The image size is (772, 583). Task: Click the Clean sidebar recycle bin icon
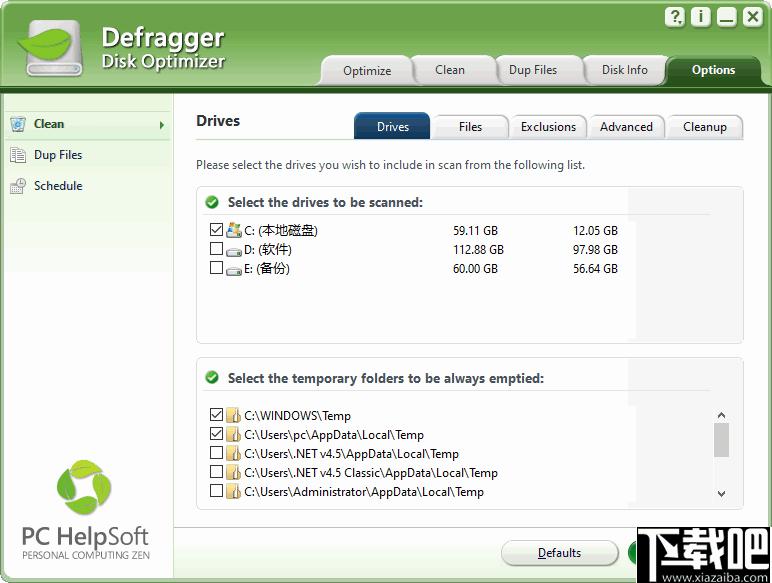pos(18,124)
